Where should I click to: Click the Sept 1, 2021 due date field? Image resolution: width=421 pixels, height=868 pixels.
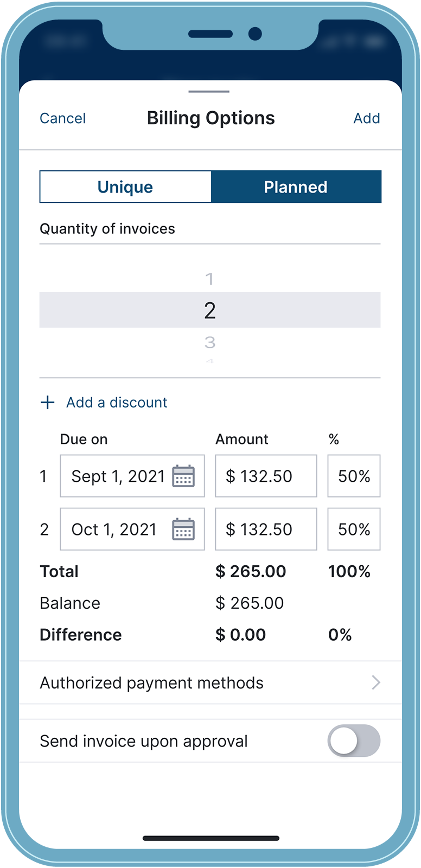(118, 476)
